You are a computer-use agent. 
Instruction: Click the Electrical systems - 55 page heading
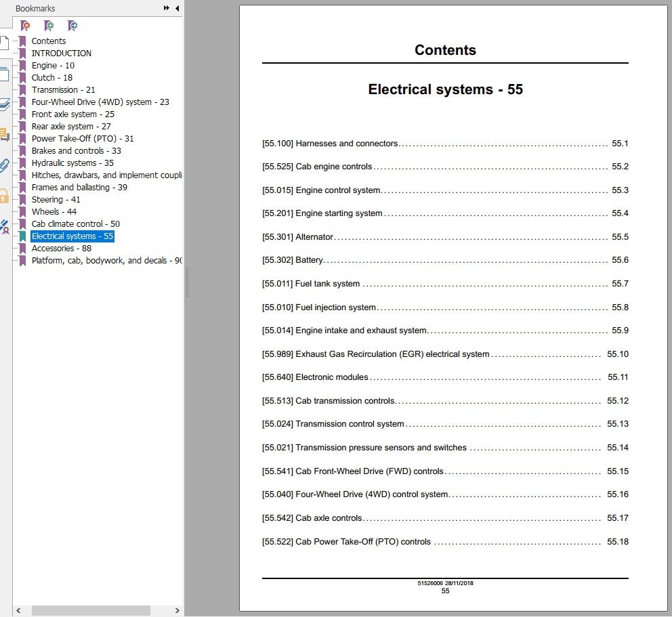click(445, 89)
